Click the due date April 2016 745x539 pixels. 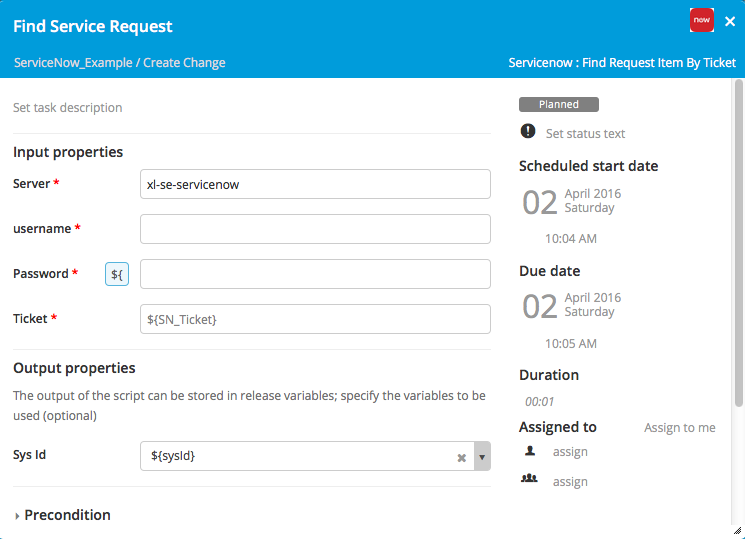(592, 298)
